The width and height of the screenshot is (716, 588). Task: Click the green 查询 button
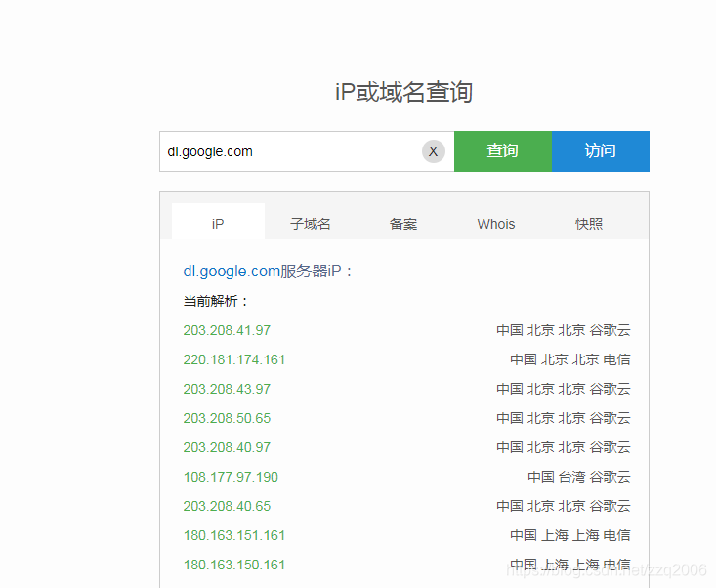tap(502, 151)
